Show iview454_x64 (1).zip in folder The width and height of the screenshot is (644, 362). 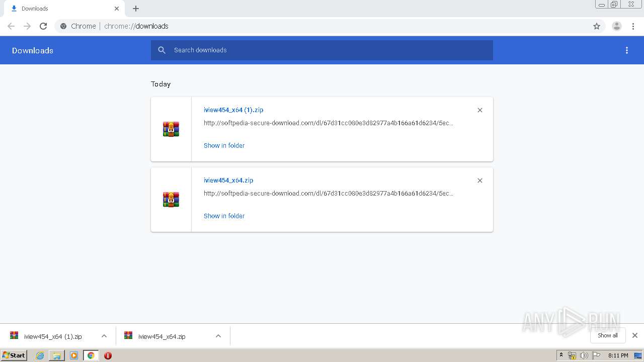pos(224,145)
